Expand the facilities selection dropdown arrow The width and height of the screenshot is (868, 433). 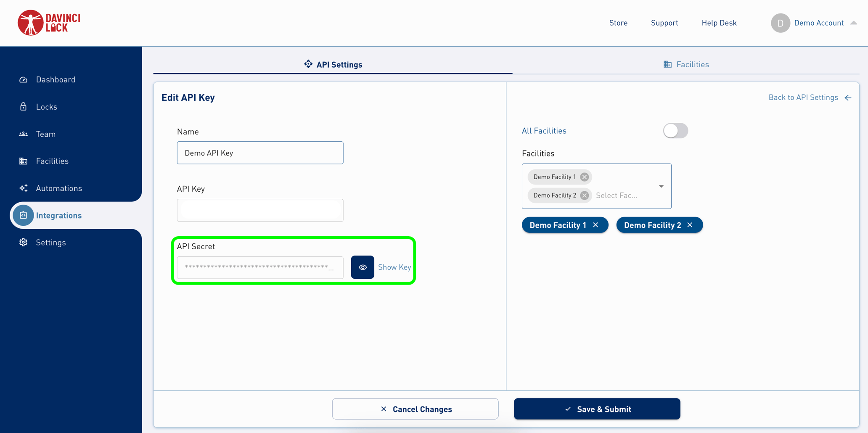click(661, 186)
